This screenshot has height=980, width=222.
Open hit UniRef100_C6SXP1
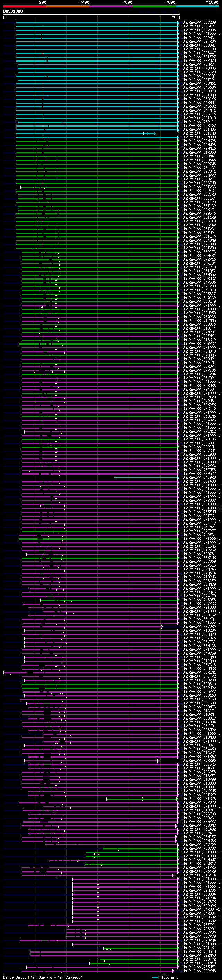pos(199,26)
